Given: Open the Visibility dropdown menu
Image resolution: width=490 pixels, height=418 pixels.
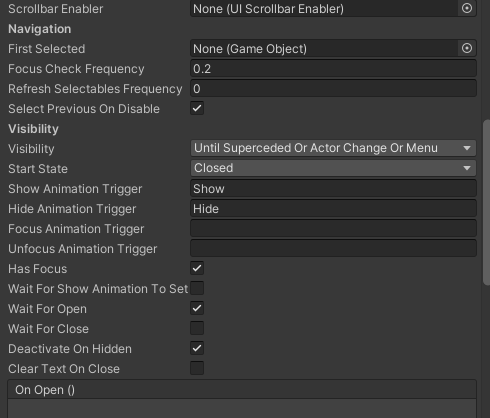Looking at the screenshot, I should (333, 148).
